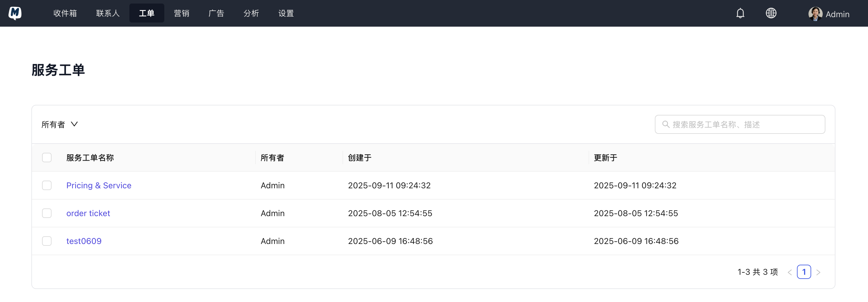Open 设置 from navigation bar

pyautogui.click(x=286, y=13)
